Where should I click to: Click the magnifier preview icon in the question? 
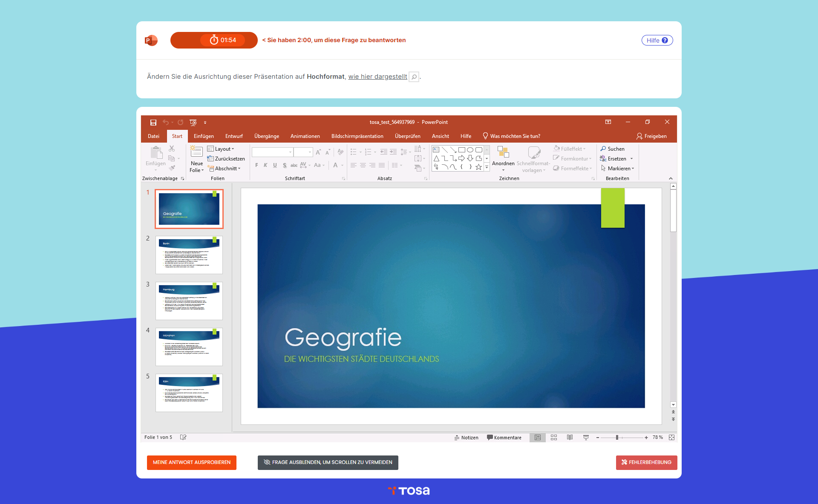[x=414, y=77]
